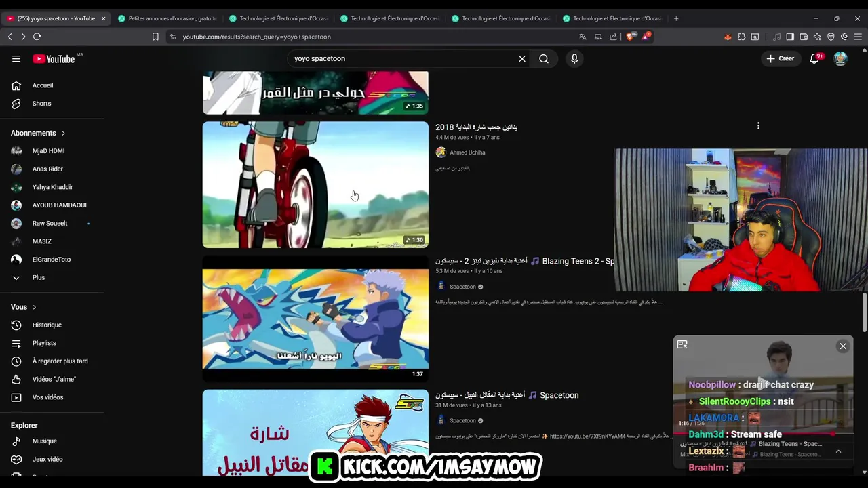The height and width of the screenshot is (488, 868).
Task: Open Spacetoon channel under Blazing Teens 2
Action: click(462, 287)
